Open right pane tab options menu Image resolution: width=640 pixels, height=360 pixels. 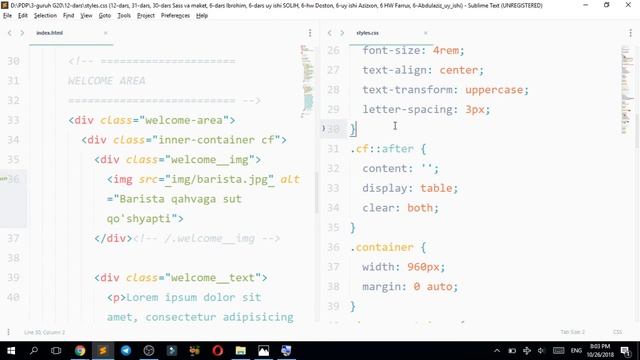(x=630, y=33)
